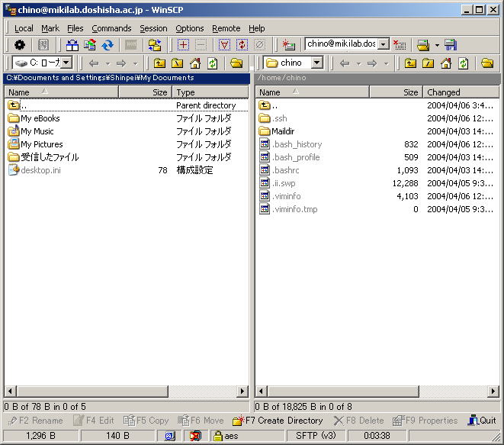Go to remote parent directory icon
Image resolution: width=504 pixels, height=445 pixels.
tap(410, 63)
